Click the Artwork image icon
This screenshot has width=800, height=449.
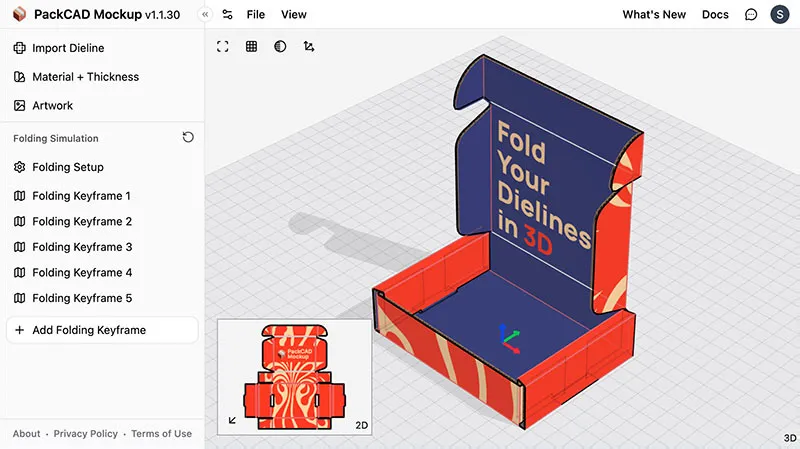tap(19, 106)
